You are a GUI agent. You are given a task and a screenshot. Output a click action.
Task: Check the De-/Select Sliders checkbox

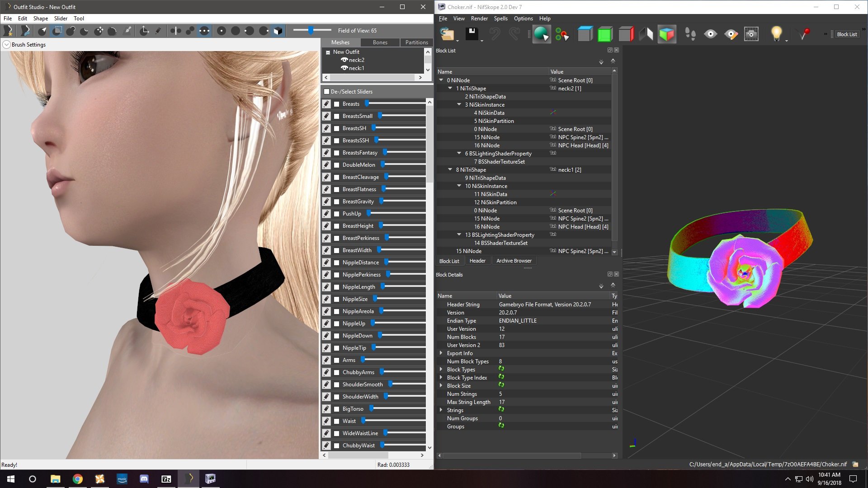[327, 92]
